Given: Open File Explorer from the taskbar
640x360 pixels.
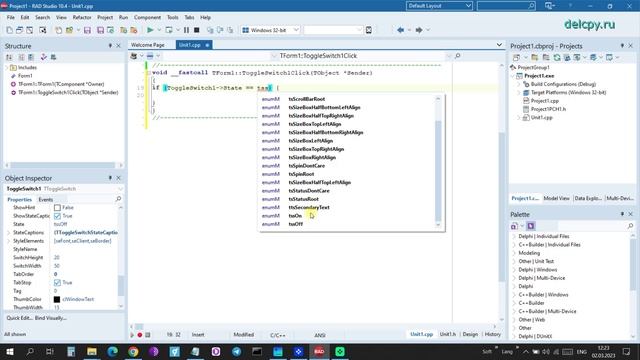Looking at the screenshot, I should [92, 351].
